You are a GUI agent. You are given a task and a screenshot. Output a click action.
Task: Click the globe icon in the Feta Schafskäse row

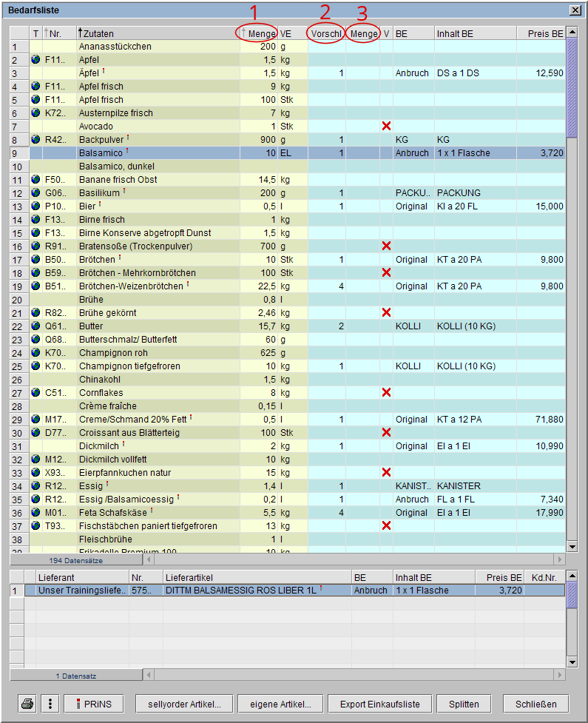[x=36, y=513]
